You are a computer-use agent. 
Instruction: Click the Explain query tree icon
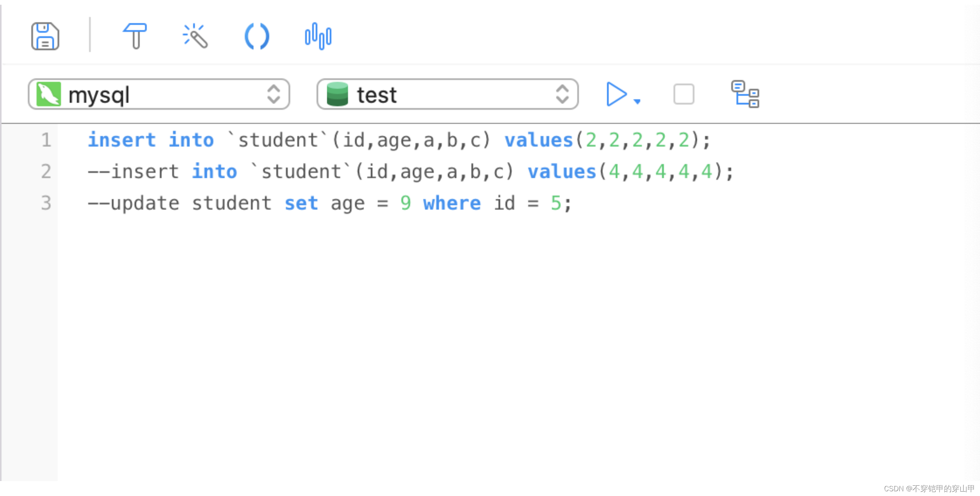[745, 94]
